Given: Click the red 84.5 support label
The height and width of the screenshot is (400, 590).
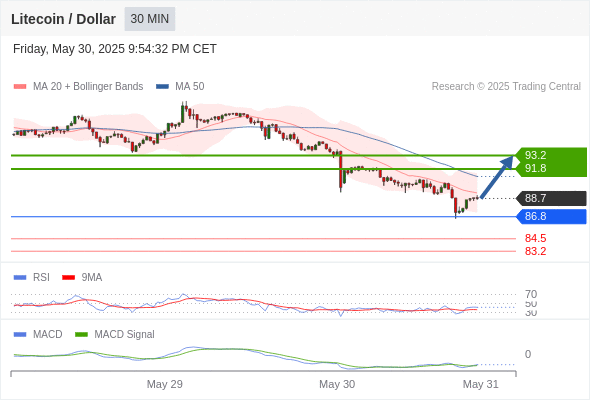Looking at the screenshot, I should tap(535, 238).
